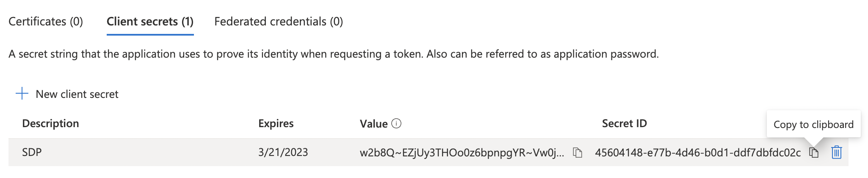Delete the SDP secret with trash icon
The height and width of the screenshot is (178, 868).
coord(836,153)
